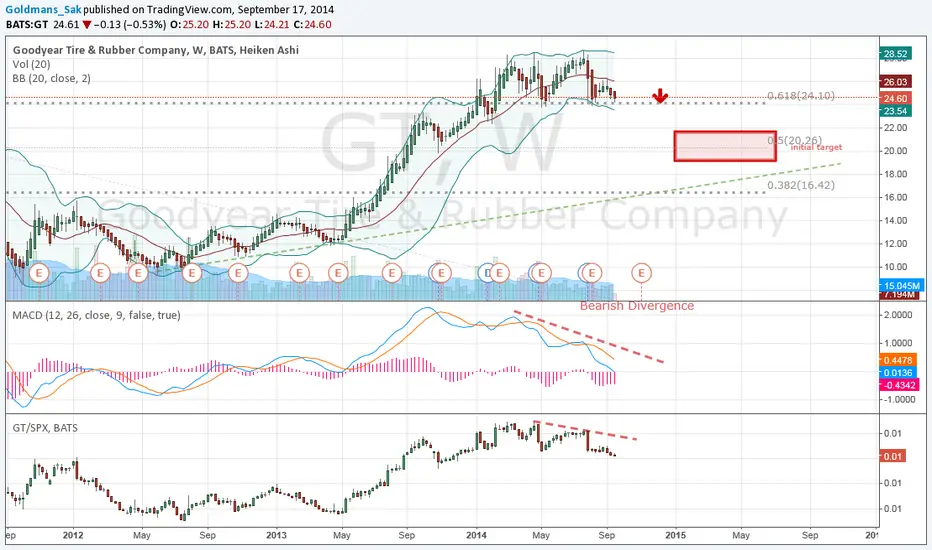Click the 2015 label on the time axis

pyautogui.click(x=676, y=535)
